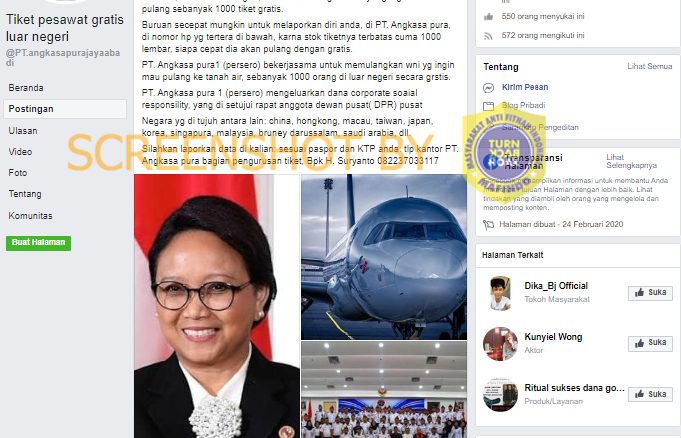This screenshot has height=438, width=681.
Task: Open Kunyiel Wong profile picture
Action: click(500, 344)
